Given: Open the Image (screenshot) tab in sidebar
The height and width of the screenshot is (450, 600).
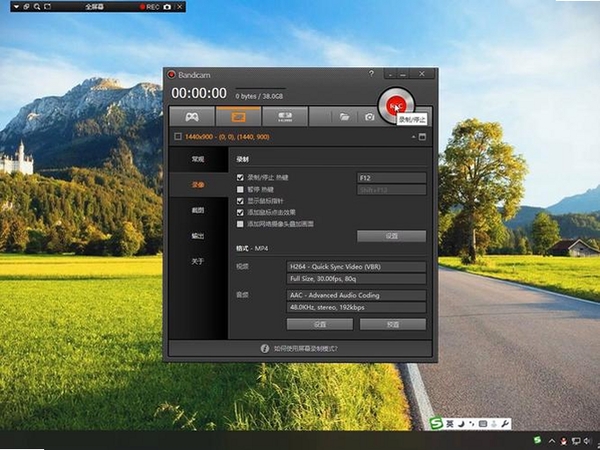Looking at the screenshot, I should [x=198, y=210].
